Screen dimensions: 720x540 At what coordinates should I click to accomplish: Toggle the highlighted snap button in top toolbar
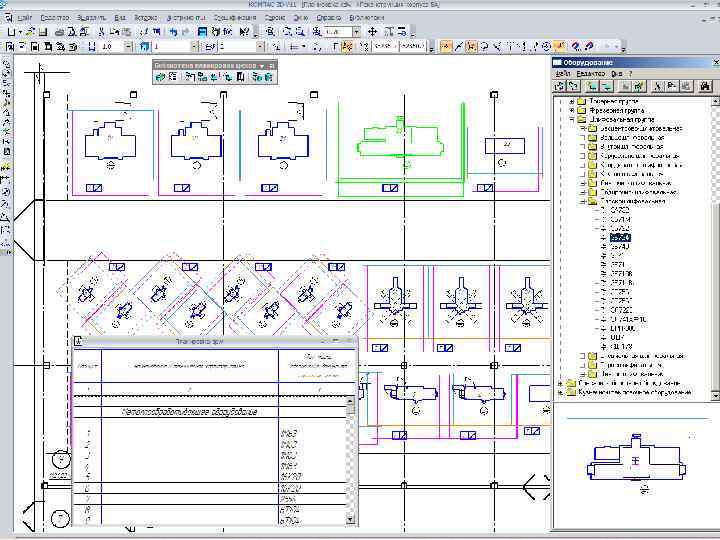[446, 46]
